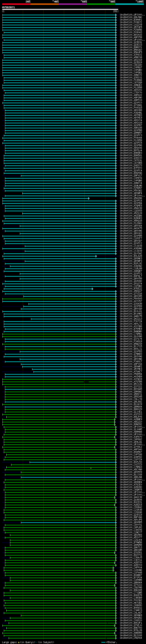
Task: Select the UniRef100_P09043 label
Action: pyautogui.click(x=131, y=32)
